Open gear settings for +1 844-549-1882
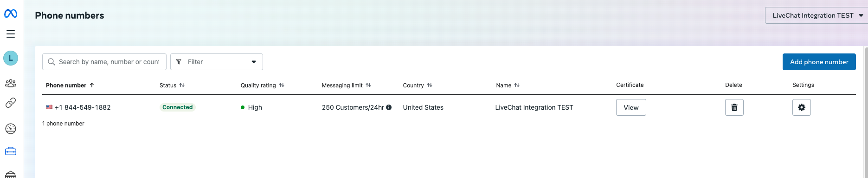 pyautogui.click(x=802, y=107)
